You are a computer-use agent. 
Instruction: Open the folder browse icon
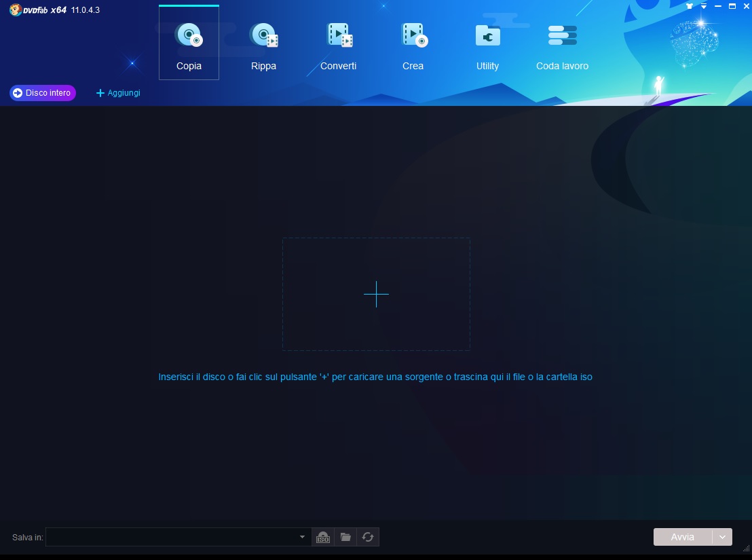click(x=345, y=537)
